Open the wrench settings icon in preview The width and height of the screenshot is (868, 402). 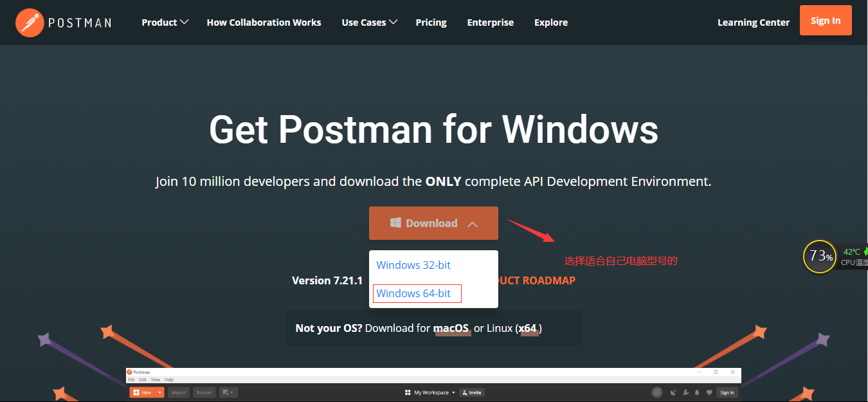[x=685, y=392]
